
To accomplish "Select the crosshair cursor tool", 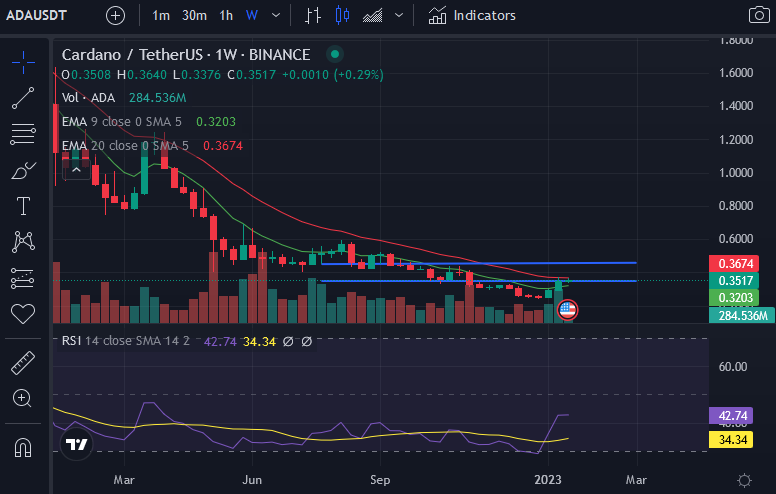I will [23, 62].
